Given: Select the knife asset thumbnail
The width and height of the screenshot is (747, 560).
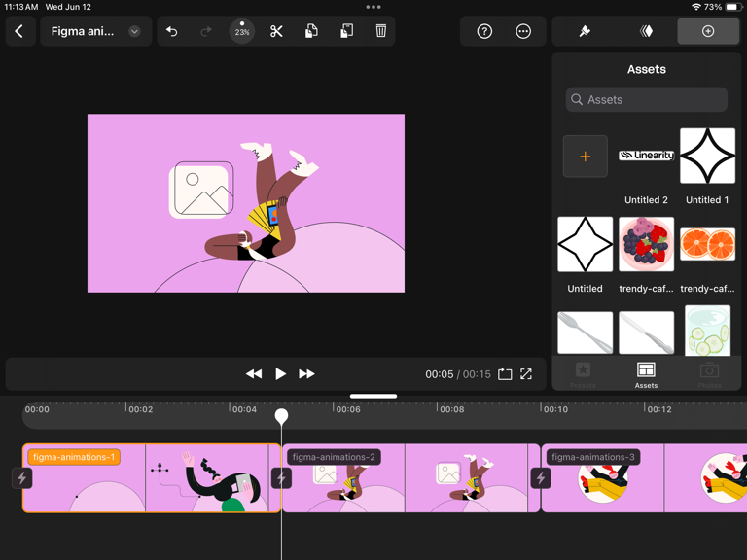Looking at the screenshot, I should pyautogui.click(x=646, y=332).
